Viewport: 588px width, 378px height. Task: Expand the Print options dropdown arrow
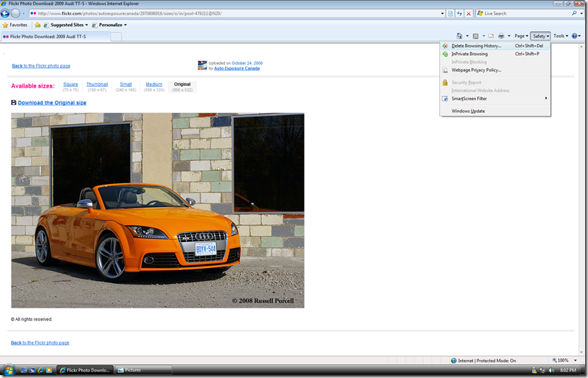click(x=509, y=36)
